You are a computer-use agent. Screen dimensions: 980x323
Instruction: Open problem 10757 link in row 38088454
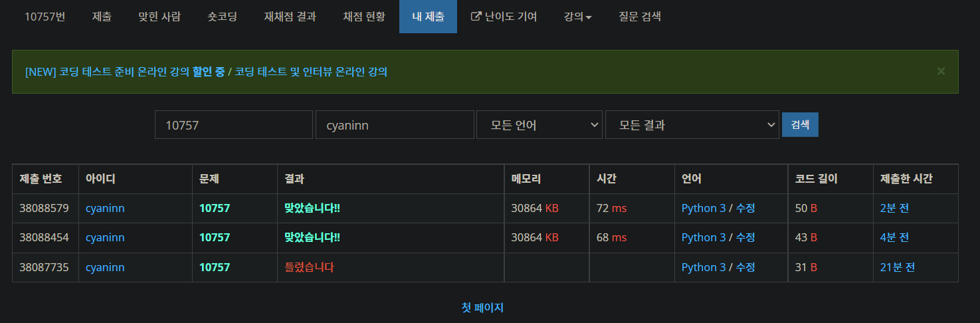pos(215,237)
